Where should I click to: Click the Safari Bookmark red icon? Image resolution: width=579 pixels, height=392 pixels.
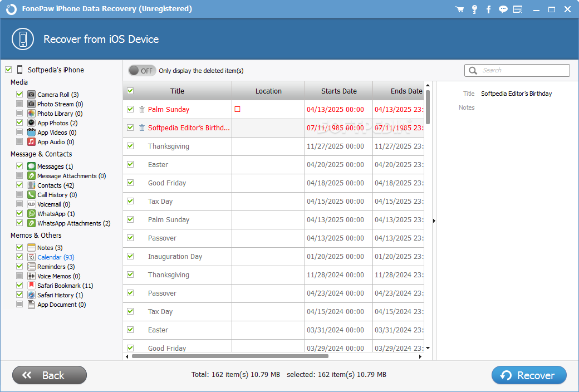(31, 285)
